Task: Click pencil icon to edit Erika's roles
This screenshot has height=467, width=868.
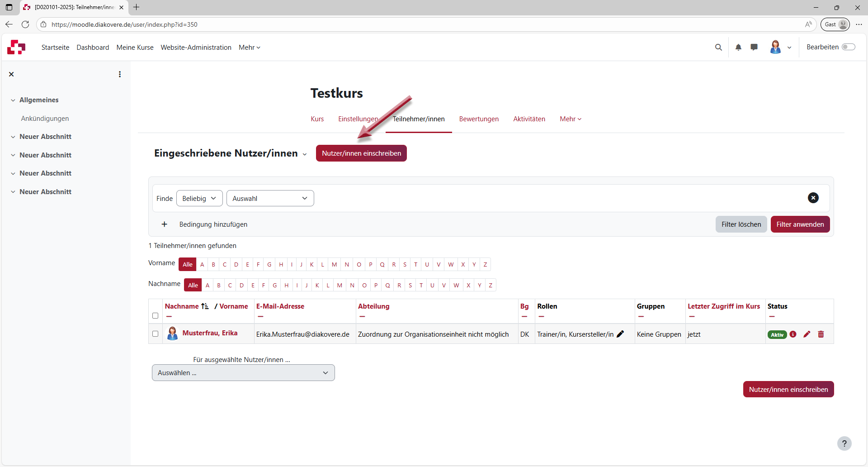Action: (620, 334)
